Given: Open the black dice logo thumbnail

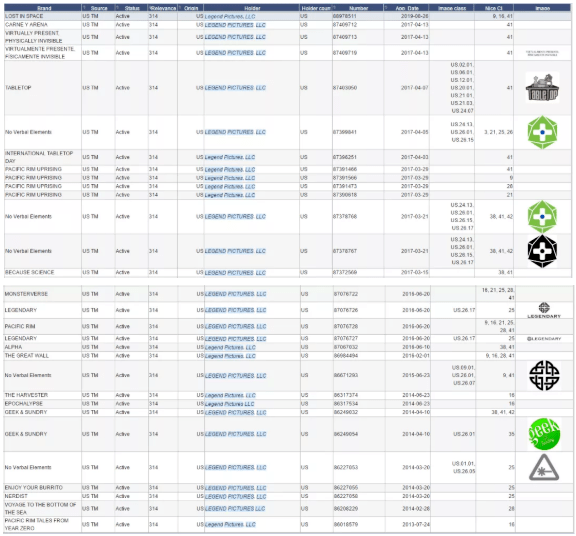Looking at the screenshot, I should 542,251.
